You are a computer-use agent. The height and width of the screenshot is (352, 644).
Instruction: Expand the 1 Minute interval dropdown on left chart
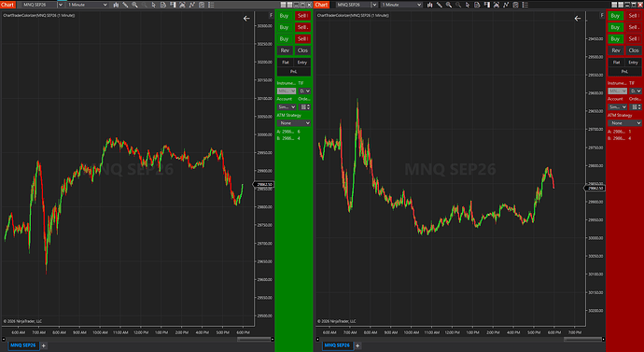click(87, 5)
